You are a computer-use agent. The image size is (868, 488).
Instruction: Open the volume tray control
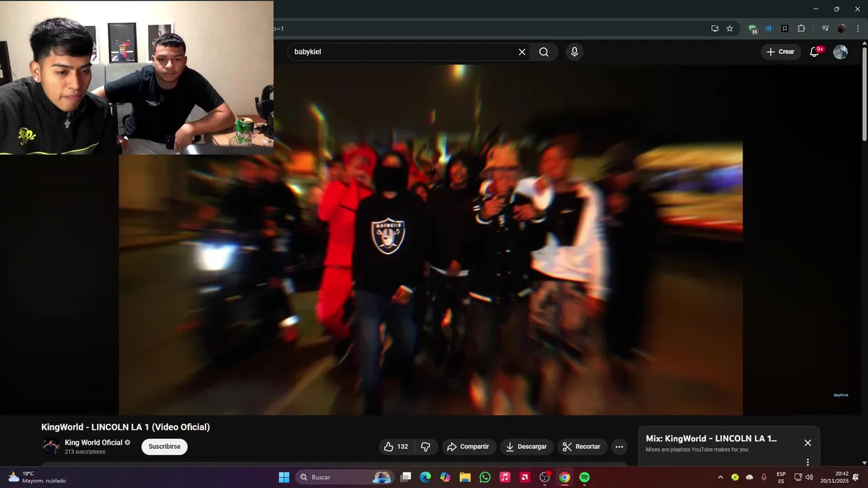click(x=809, y=477)
